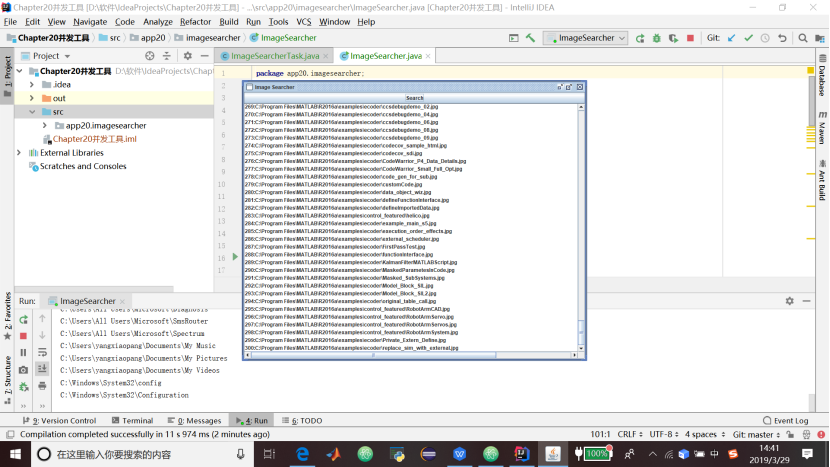Viewport: 830px width, 467px height.
Task: Update project via Git blue arrow icon
Action: 731,38
